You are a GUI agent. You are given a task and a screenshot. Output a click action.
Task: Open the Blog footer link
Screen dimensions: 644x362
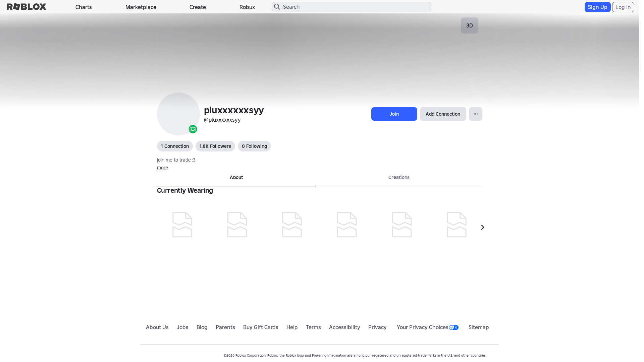click(202, 327)
